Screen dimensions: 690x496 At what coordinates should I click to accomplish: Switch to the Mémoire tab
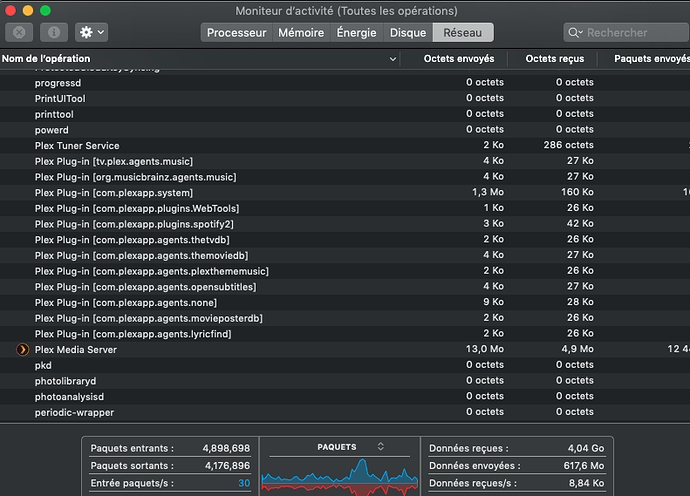[x=301, y=33]
